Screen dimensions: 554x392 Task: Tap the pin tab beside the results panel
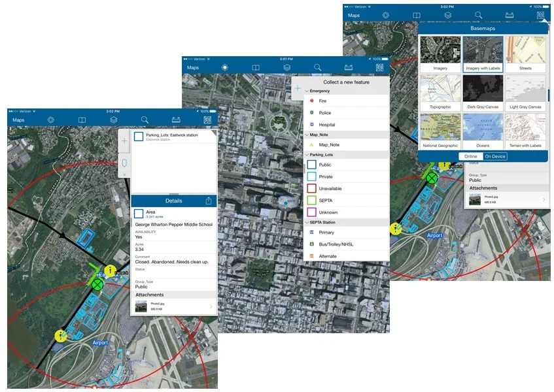(124, 163)
